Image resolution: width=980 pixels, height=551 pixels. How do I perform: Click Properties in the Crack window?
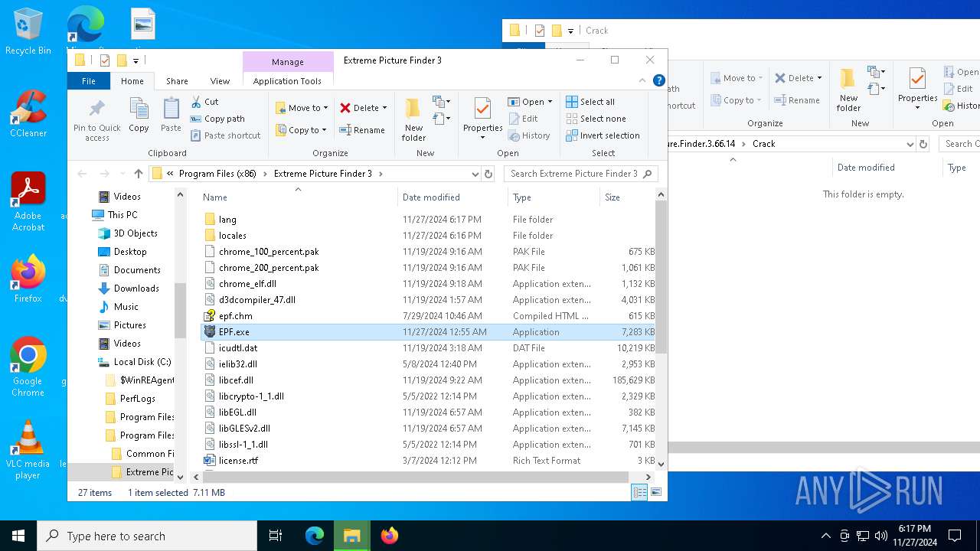(x=917, y=89)
